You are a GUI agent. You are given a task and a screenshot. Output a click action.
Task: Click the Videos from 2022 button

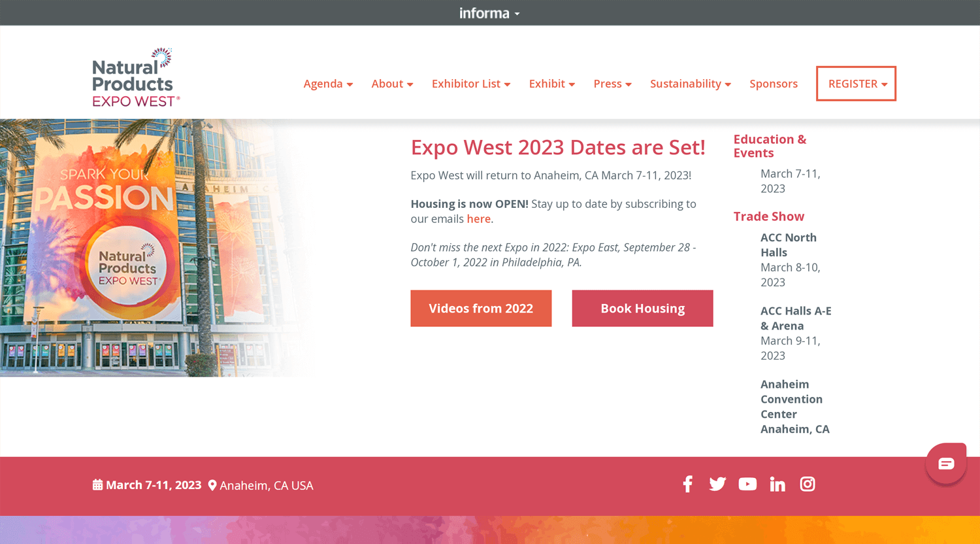coord(481,309)
